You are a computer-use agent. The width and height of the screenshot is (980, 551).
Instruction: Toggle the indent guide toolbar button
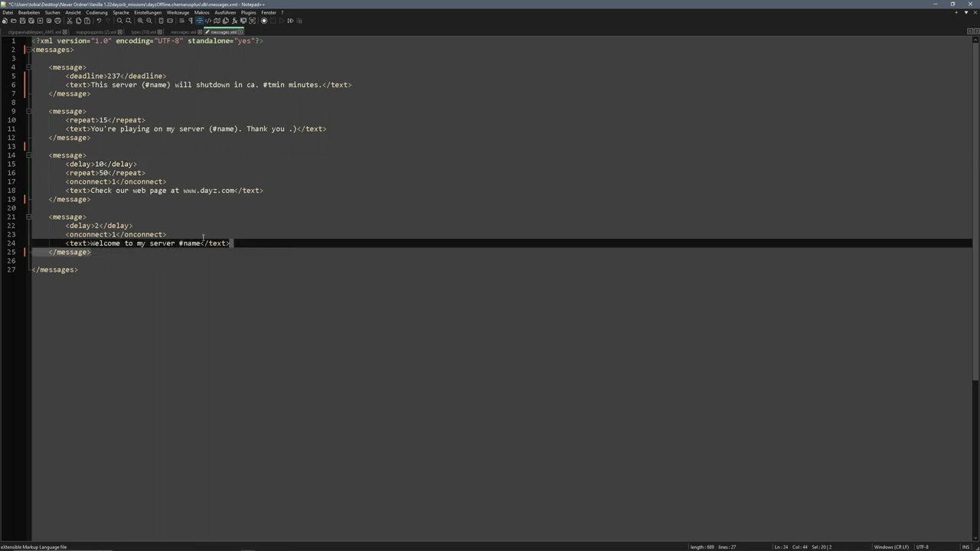(x=199, y=21)
